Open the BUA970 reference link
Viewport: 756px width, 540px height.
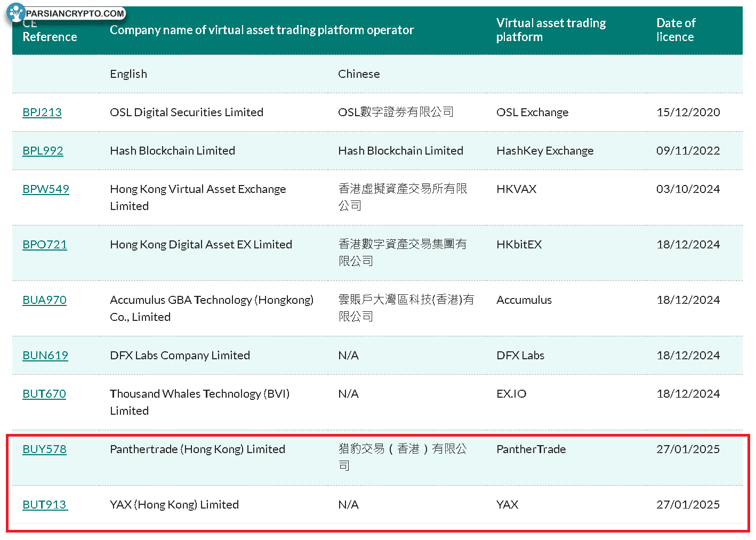[x=44, y=300]
